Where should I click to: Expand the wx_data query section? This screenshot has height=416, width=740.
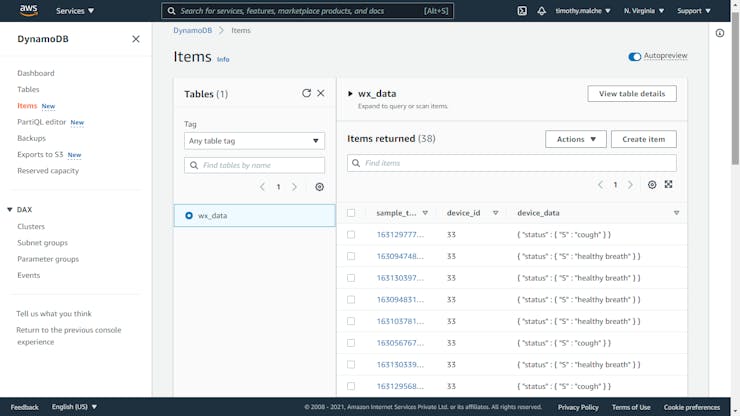350,93
